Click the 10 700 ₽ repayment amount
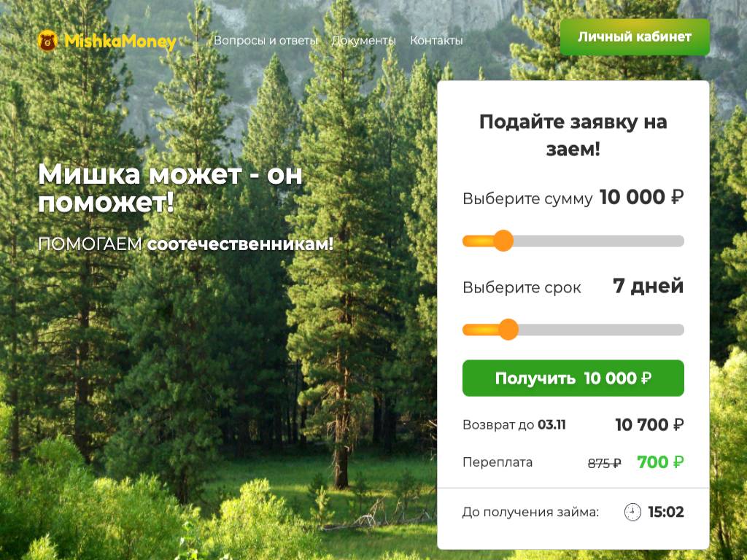 pos(649,424)
